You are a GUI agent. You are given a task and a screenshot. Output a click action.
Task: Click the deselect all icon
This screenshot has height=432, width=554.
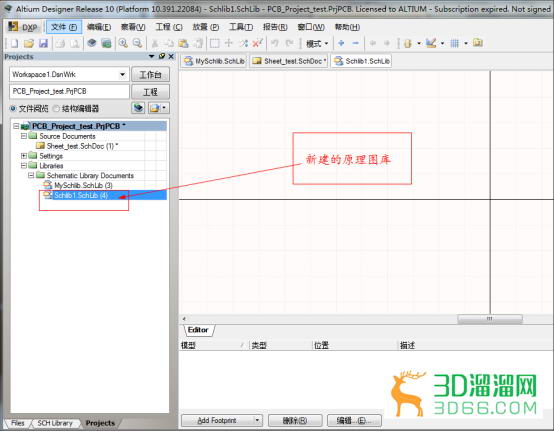click(243, 43)
